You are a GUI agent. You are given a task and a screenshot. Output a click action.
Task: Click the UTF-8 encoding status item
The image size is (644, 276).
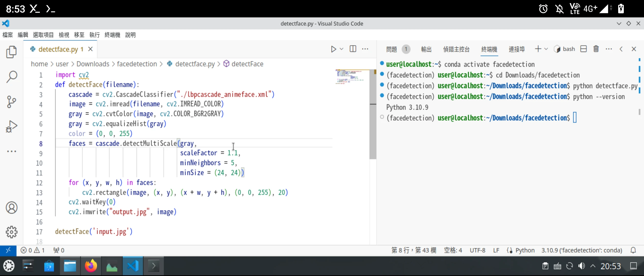pyautogui.click(x=477, y=250)
